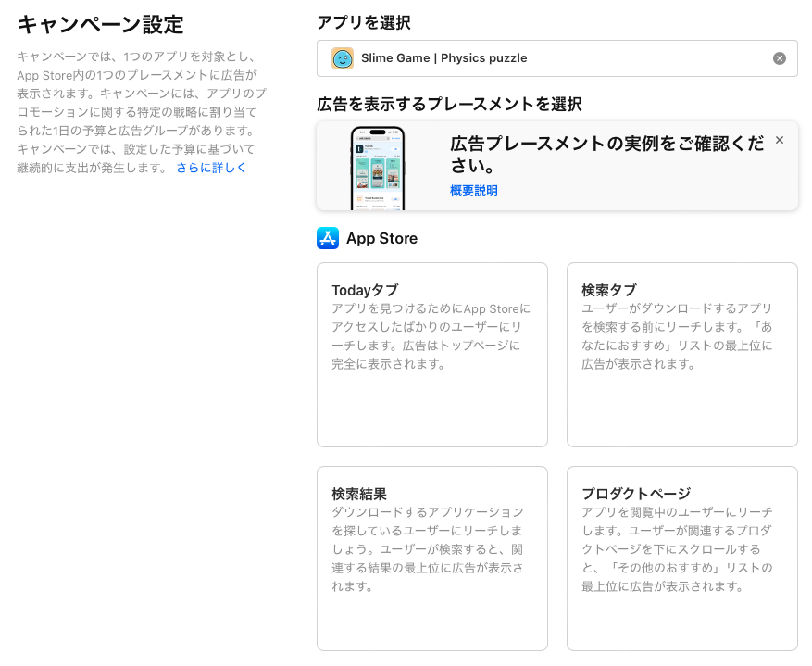Dismiss the ad placement examples banner
812x666 pixels.
tap(780, 140)
